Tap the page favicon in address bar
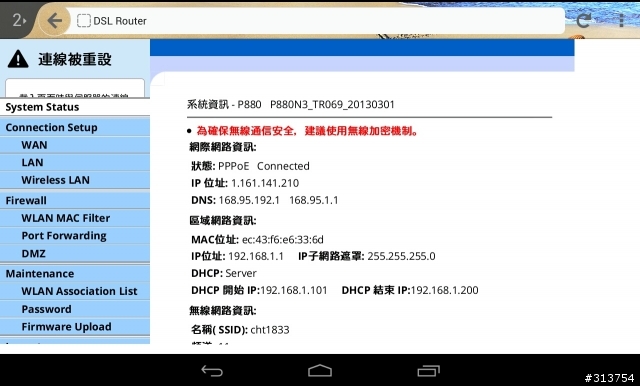This screenshot has height=386, width=640. pyautogui.click(x=84, y=21)
